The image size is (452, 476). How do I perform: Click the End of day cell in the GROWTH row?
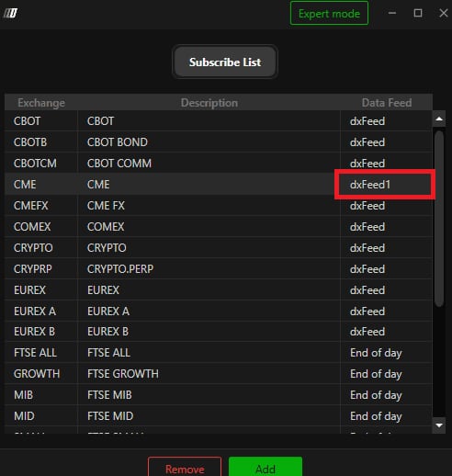387,374
